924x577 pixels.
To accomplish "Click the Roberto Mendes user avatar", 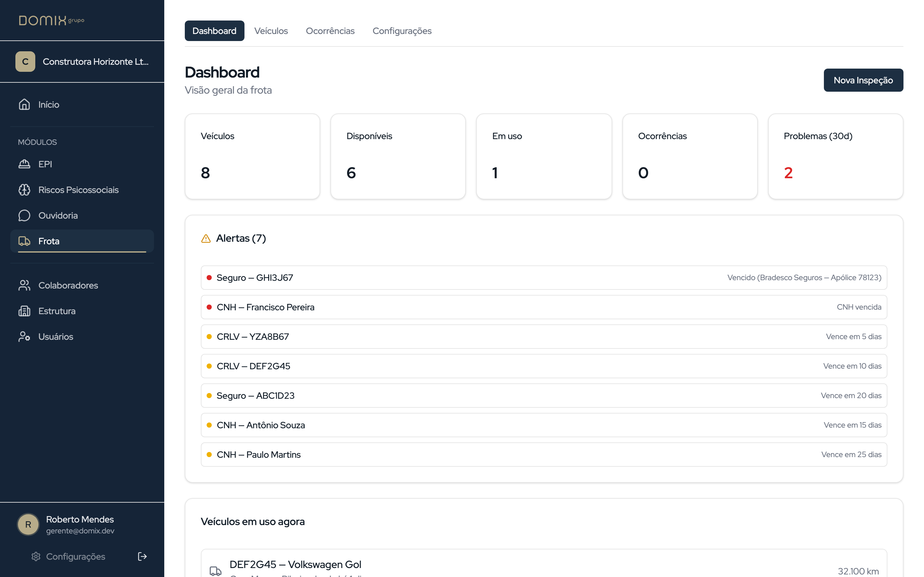I will [28, 524].
